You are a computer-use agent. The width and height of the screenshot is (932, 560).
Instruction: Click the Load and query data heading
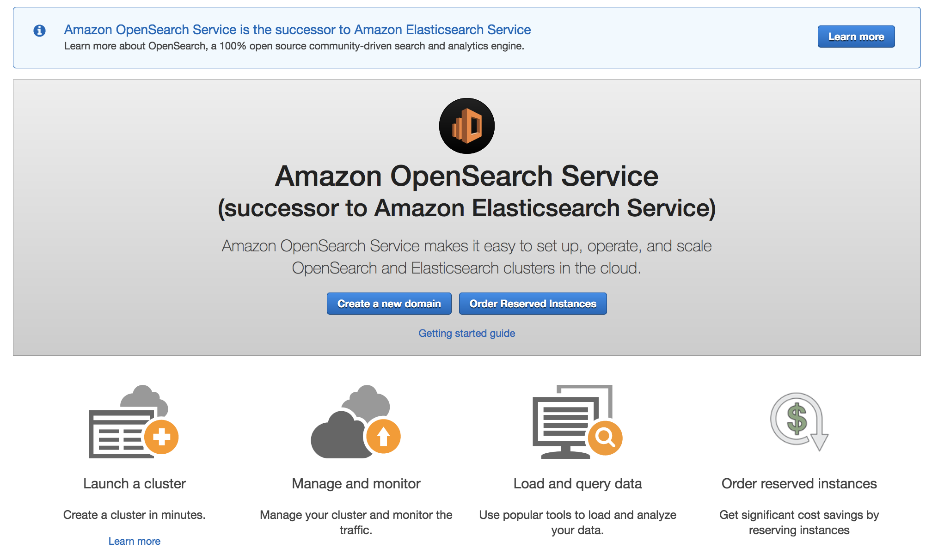(577, 483)
